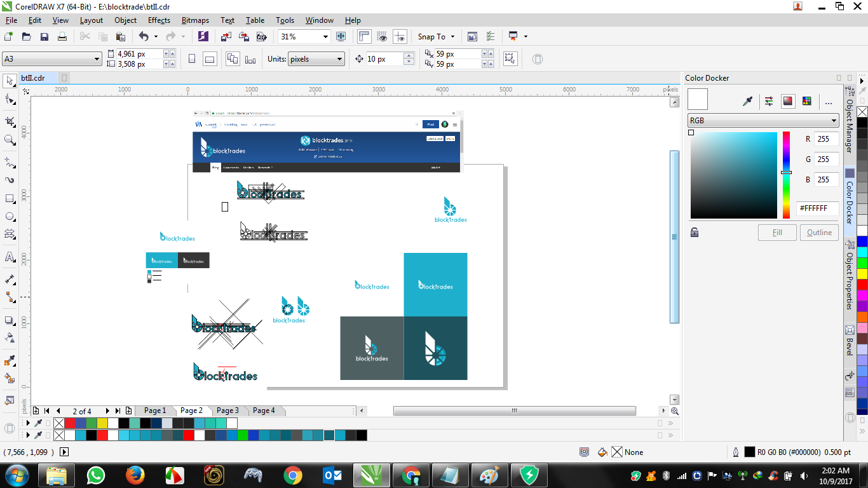Open the A3 page size dropdown

pos(97,59)
